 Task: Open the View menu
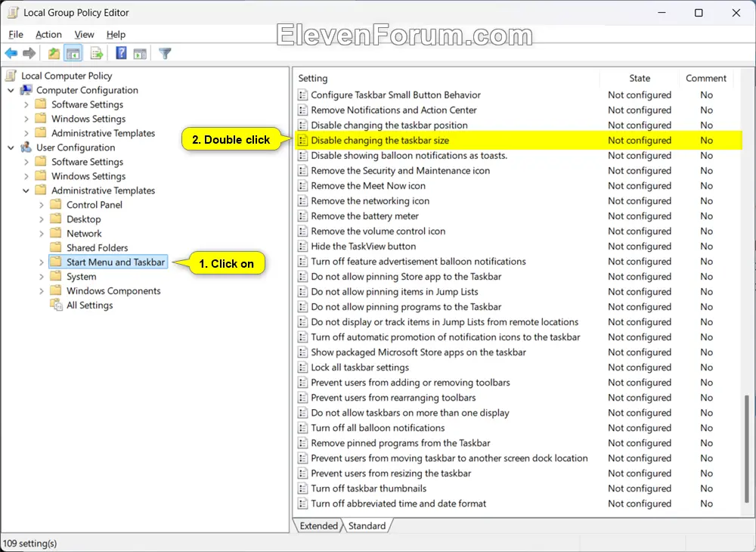(x=85, y=34)
